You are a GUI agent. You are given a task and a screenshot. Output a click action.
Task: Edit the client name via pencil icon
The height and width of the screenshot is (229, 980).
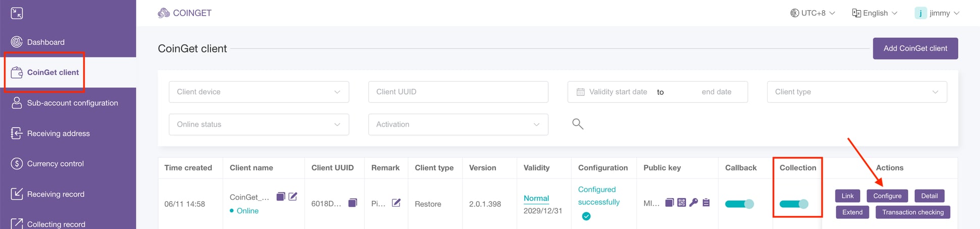coord(293,197)
